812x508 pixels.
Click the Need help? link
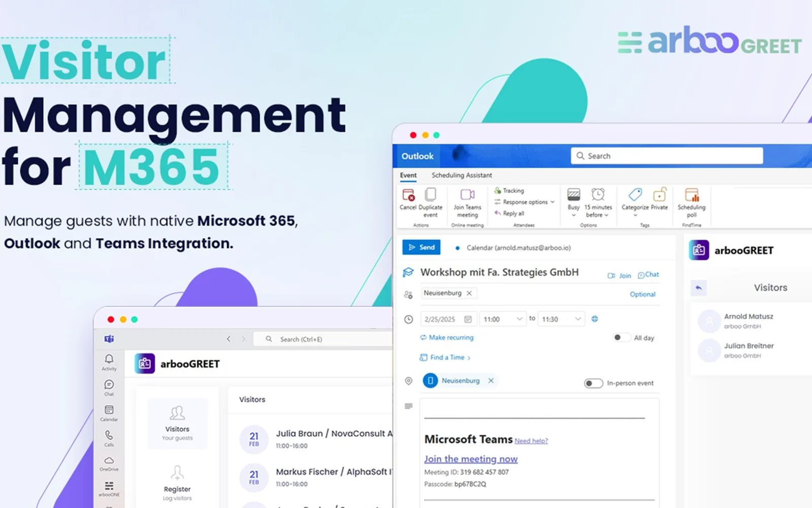[531, 441]
